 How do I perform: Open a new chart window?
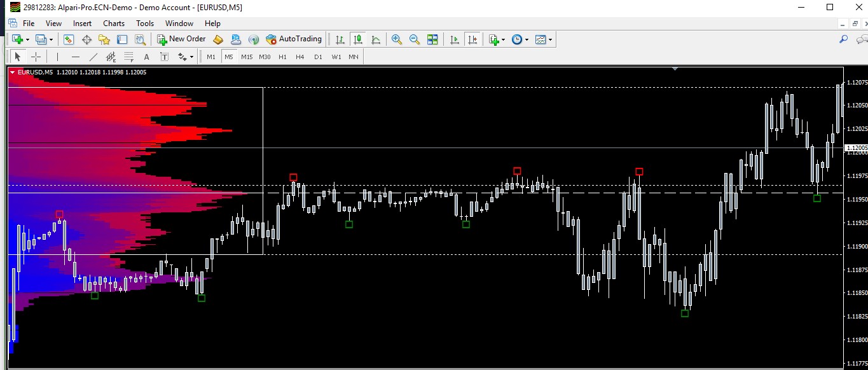[x=17, y=39]
